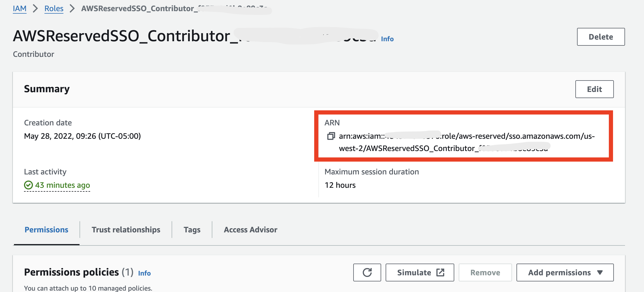Screen dimensions: 644x292
Task: Click the green check last activity icon
Action: (x=28, y=185)
